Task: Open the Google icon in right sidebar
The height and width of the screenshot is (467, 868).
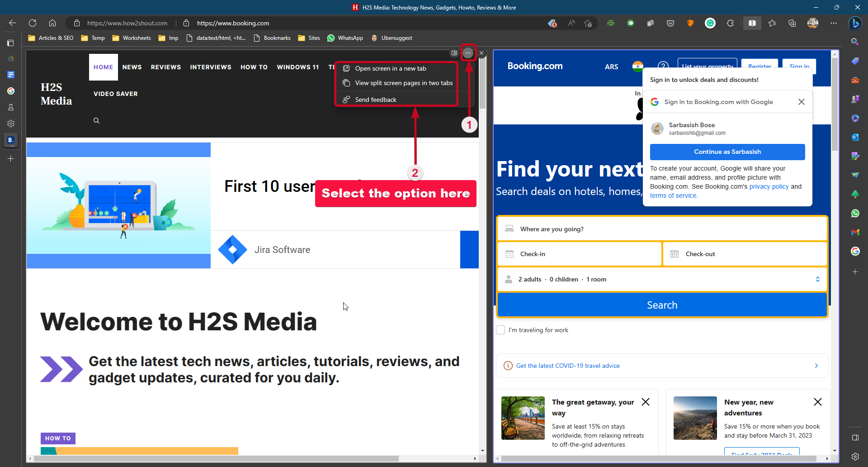Action: point(855,251)
